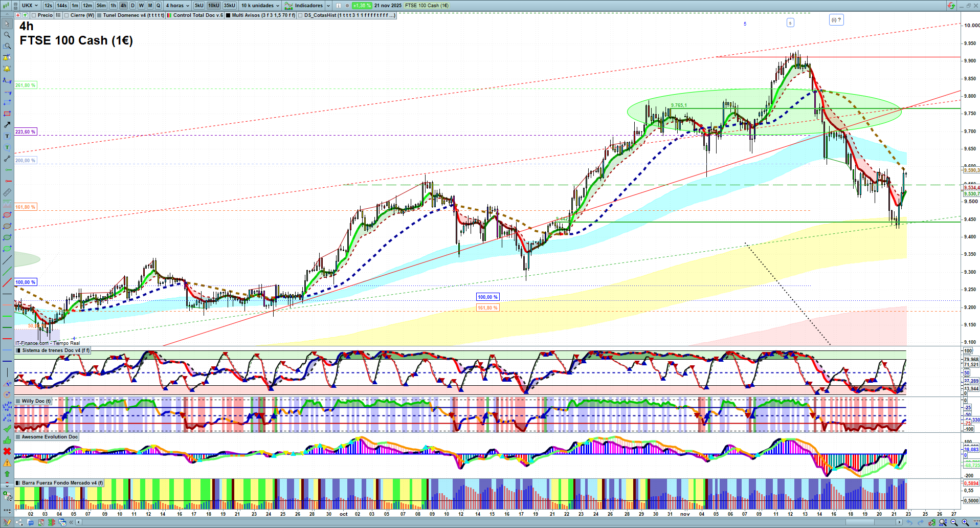The height and width of the screenshot is (528, 980).
Task: Select the text annotation tool
Action: [7, 136]
